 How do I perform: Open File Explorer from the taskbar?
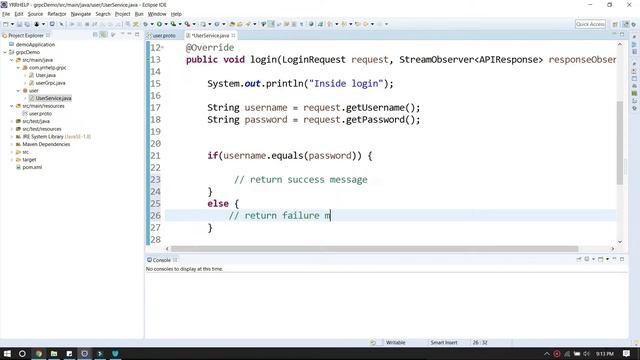(x=54, y=353)
